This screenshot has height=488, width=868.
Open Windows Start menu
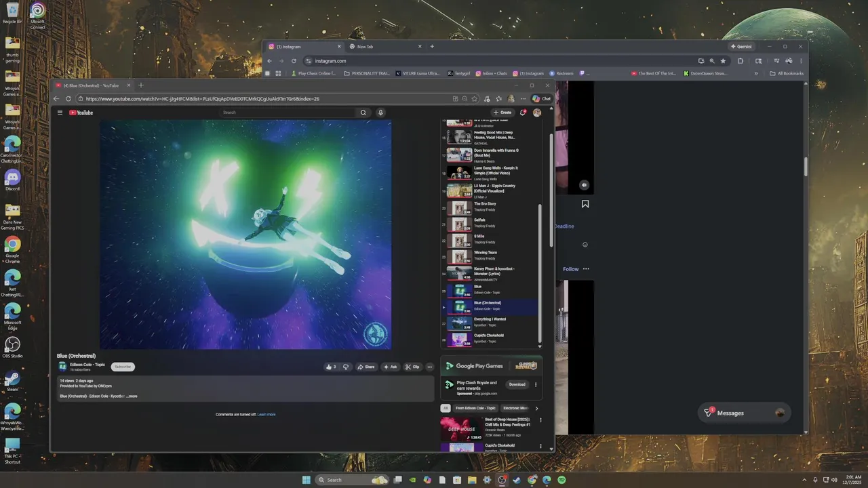306,480
